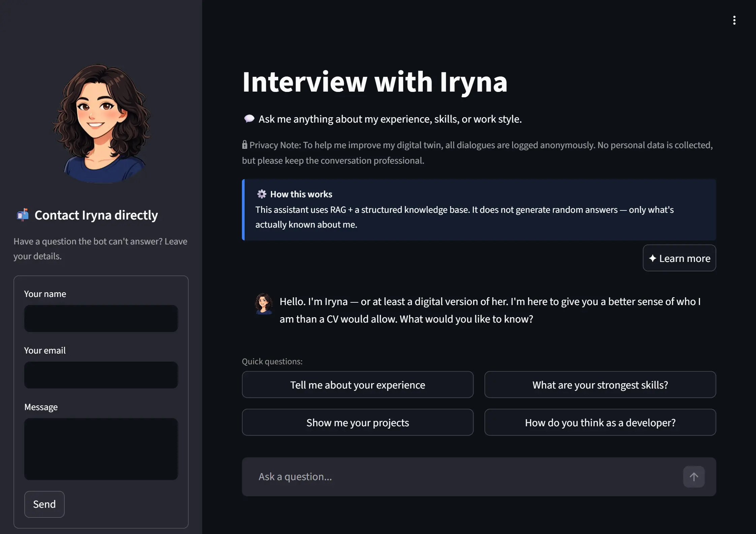Click the Your name field label
Image resolution: width=756 pixels, height=534 pixels.
[45, 294]
